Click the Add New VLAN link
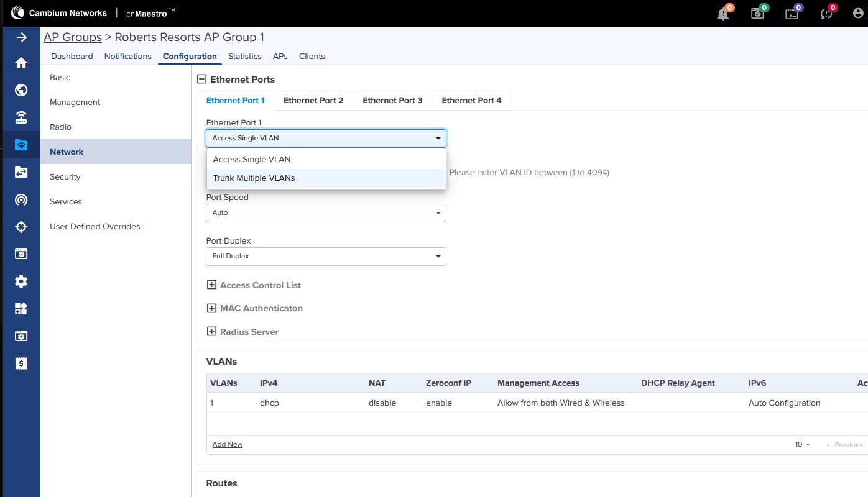 (x=228, y=445)
